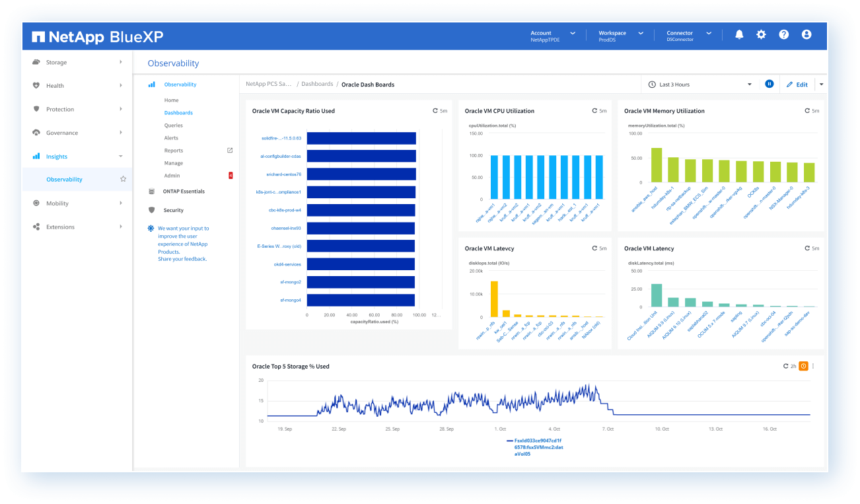Click the Reports external link icon
The image size is (860, 504).
pyautogui.click(x=230, y=151)
